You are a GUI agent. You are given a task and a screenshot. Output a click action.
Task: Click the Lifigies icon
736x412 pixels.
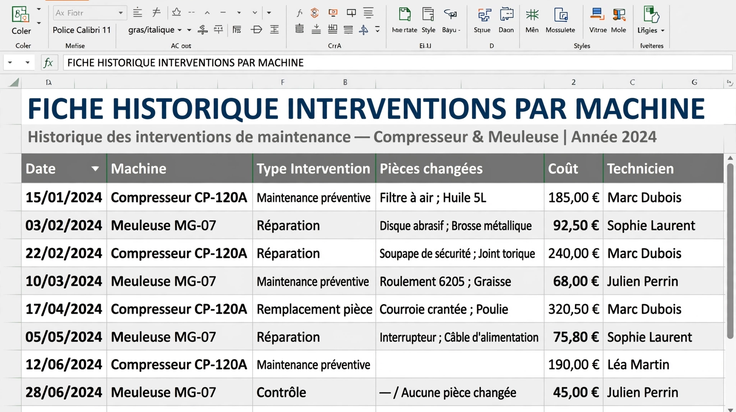coord(651,14)
